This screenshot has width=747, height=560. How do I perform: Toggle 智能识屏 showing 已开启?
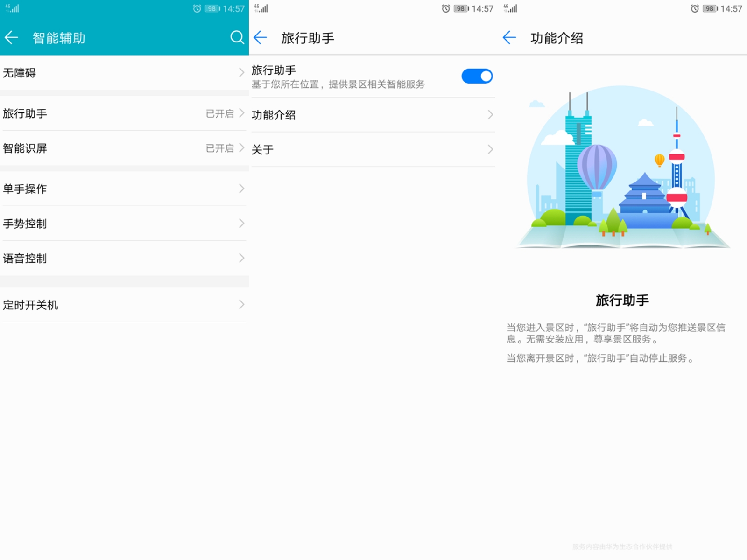click(124, 148)
